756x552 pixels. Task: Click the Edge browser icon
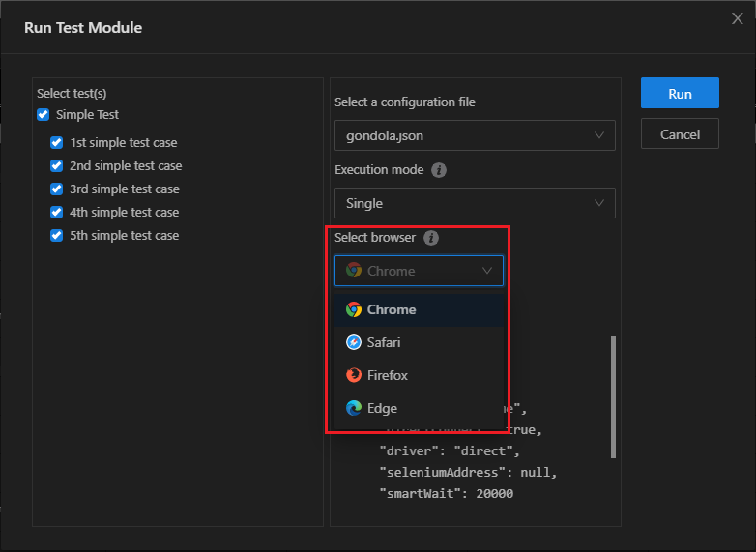tap(354, 408)
